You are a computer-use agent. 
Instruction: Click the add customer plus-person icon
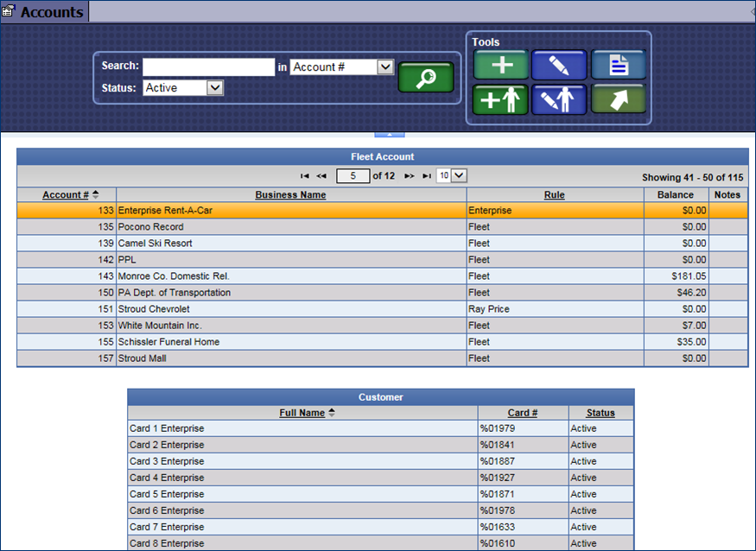[x=500, y=99]
